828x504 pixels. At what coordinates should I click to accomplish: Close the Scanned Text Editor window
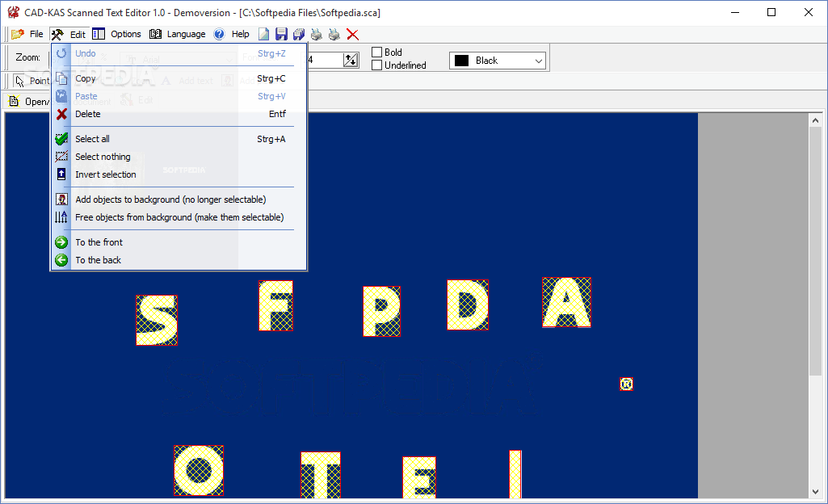tap(809, 12)
